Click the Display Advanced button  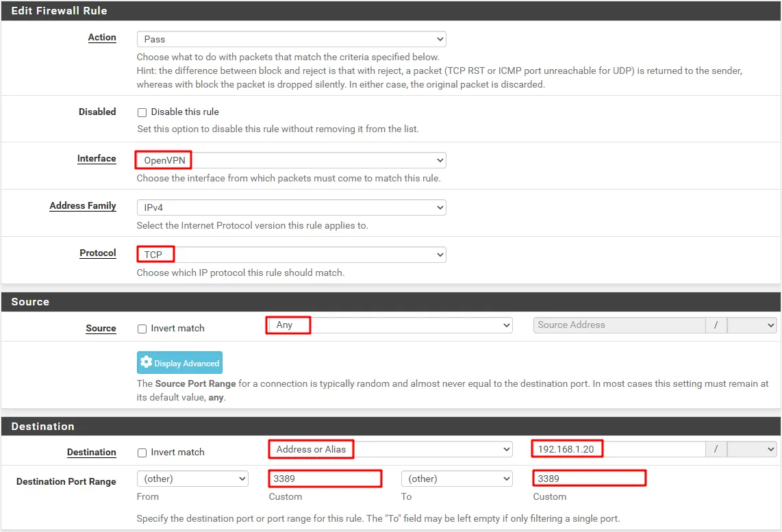pos(179,363)
